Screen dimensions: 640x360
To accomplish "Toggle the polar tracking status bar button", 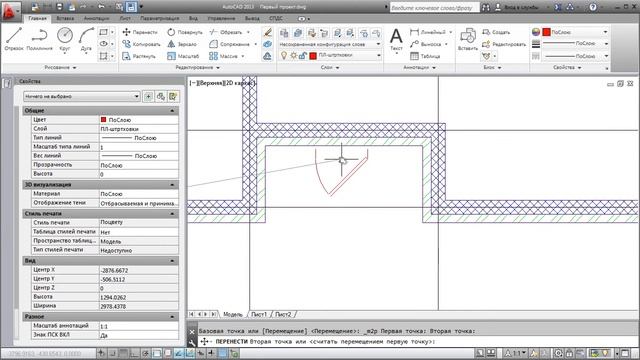I will pyautogui.click(x=146, y=353).
